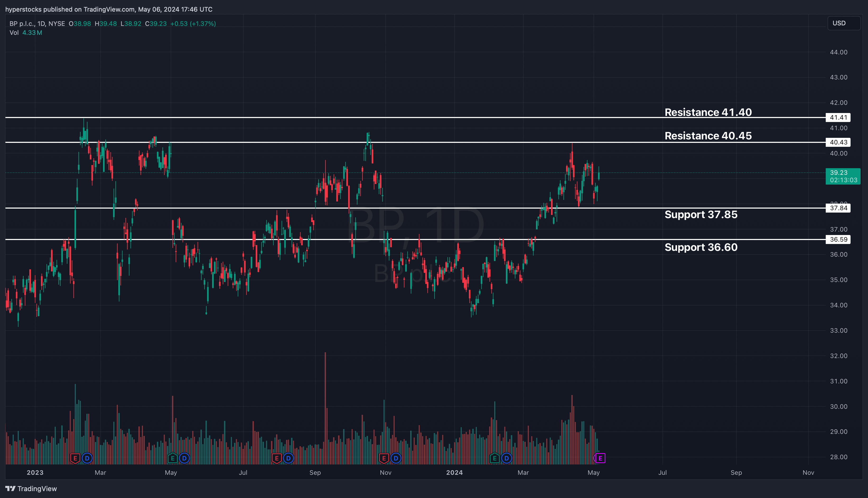Screen dimensions: 868x498
Task: Click the 'Resistance 41.40' text label
Action: pos(708,112)
